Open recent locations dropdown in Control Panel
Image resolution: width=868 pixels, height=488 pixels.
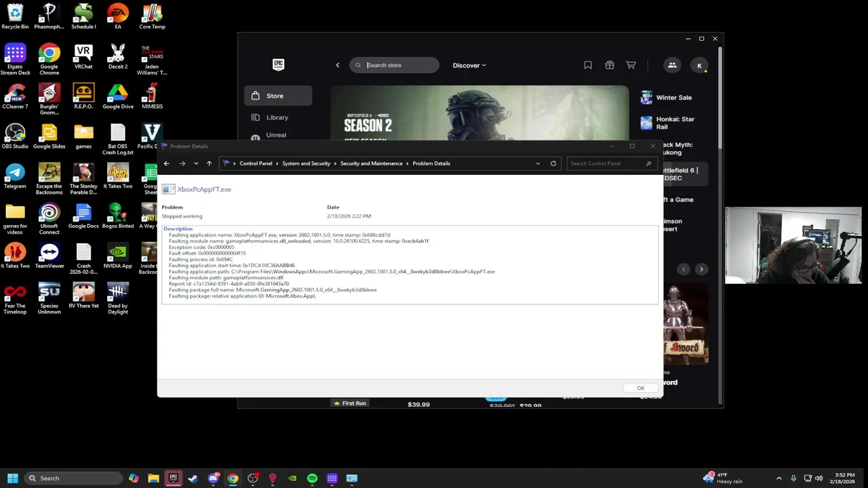(x=196, y=163)
